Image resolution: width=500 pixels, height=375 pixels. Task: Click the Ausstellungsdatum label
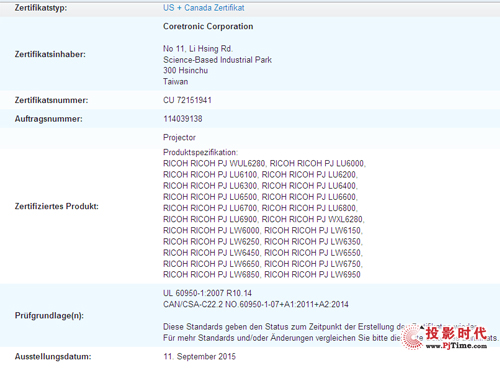[x=53, y=357]
